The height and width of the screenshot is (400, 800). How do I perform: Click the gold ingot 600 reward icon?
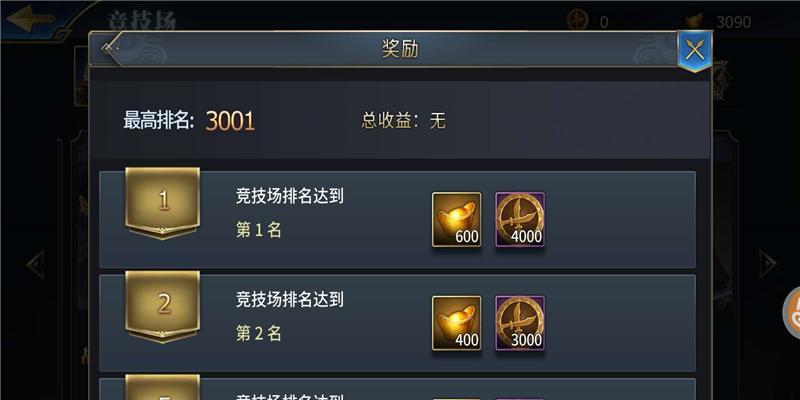click(457, 219)
